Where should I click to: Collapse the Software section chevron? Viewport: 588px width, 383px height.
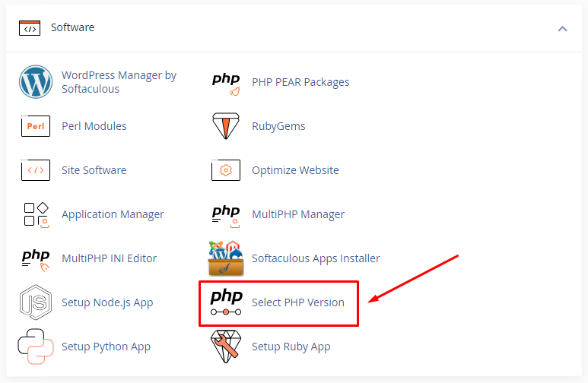[562, 29]
